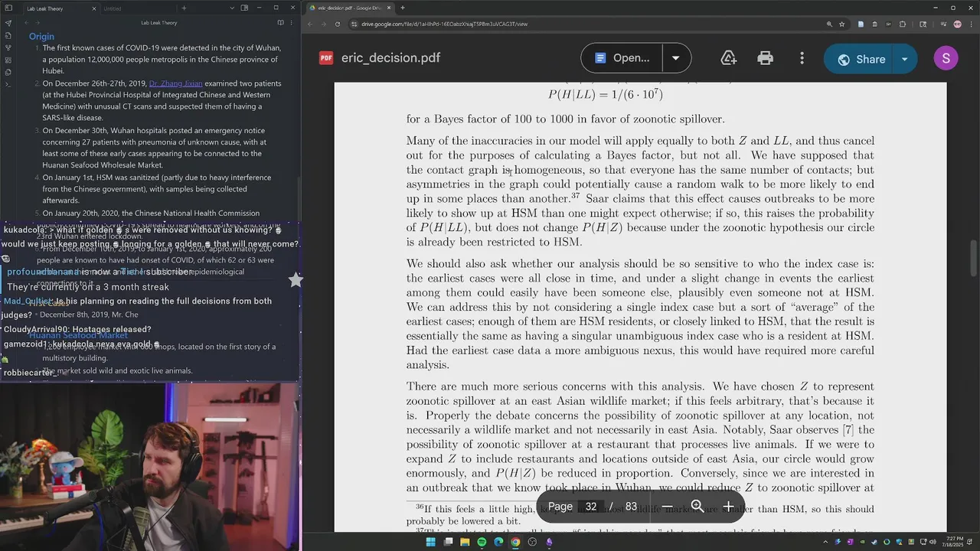
Task: Click the red PDF file icon
Action: pyautogui.click(x=326, y=58)
